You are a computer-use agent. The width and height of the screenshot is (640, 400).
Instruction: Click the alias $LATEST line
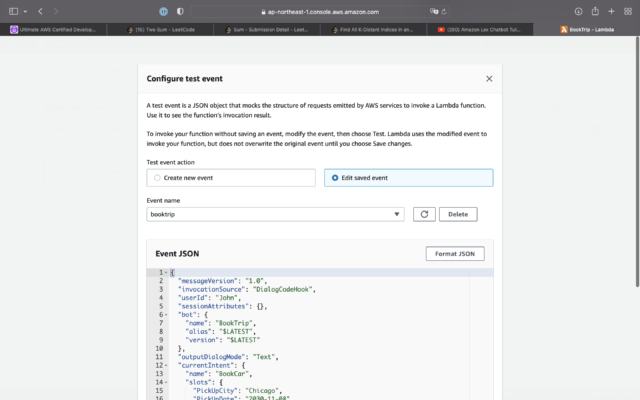coord(220,332)
